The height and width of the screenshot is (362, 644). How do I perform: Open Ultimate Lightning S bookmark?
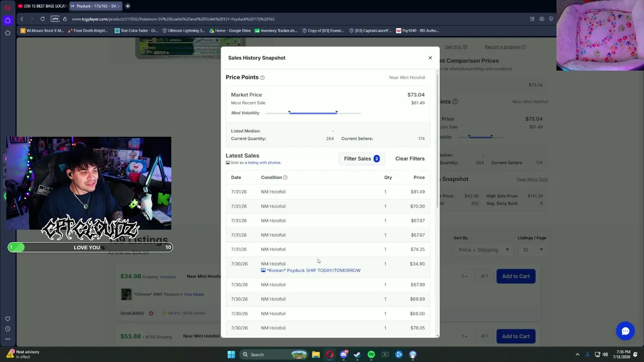click(x=183, y=31)
